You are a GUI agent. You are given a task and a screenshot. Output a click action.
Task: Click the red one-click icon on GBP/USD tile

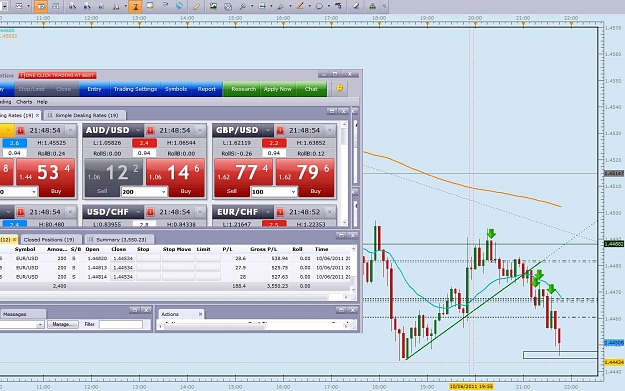pos(280,130)
